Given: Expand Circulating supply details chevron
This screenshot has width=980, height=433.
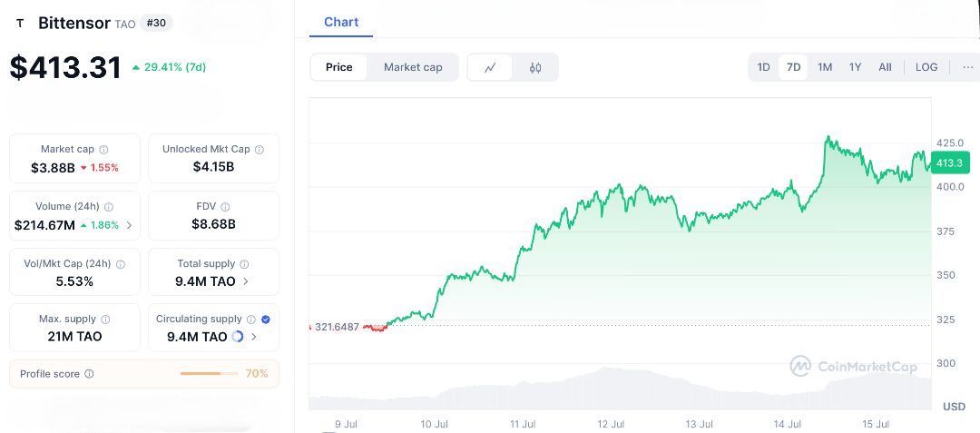Looking at the screenshot, I should [254, 337].
